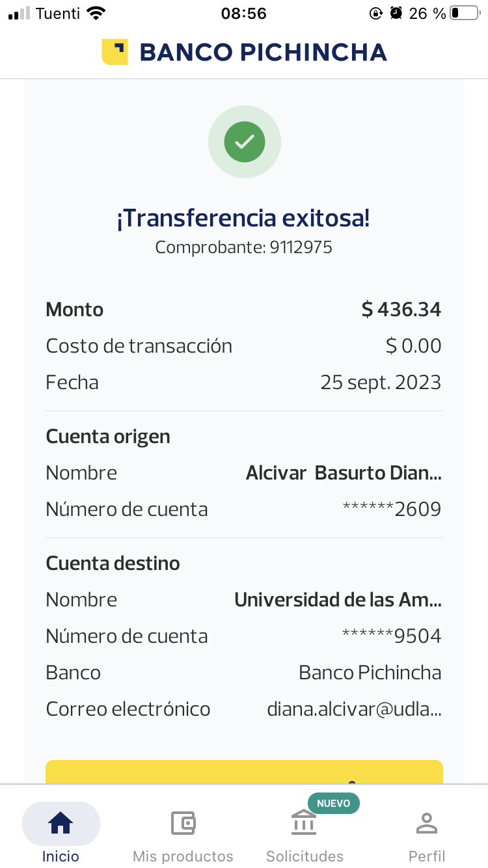Tap the battery indicator icon
Screen dimensions: 488x868
tap(464, 13)
